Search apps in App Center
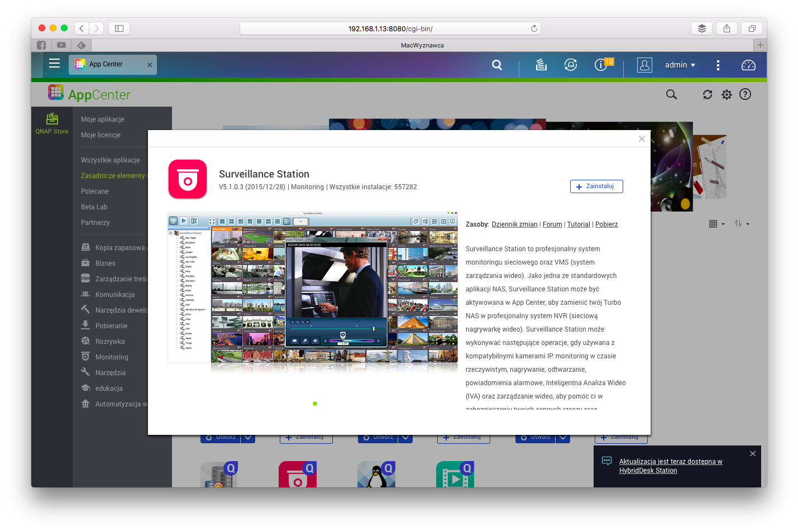 [x=671, y=94]
